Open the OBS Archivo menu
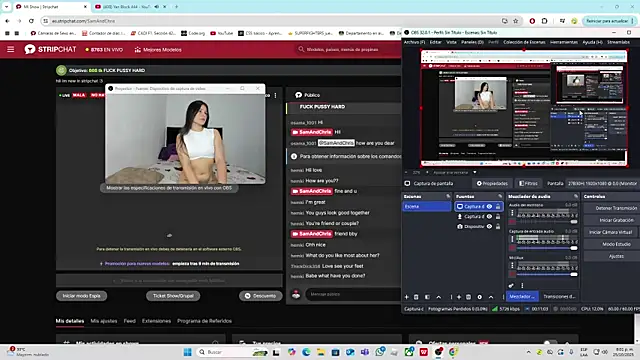The width and height of the screenshot is (640, 360). pos(414,42)
